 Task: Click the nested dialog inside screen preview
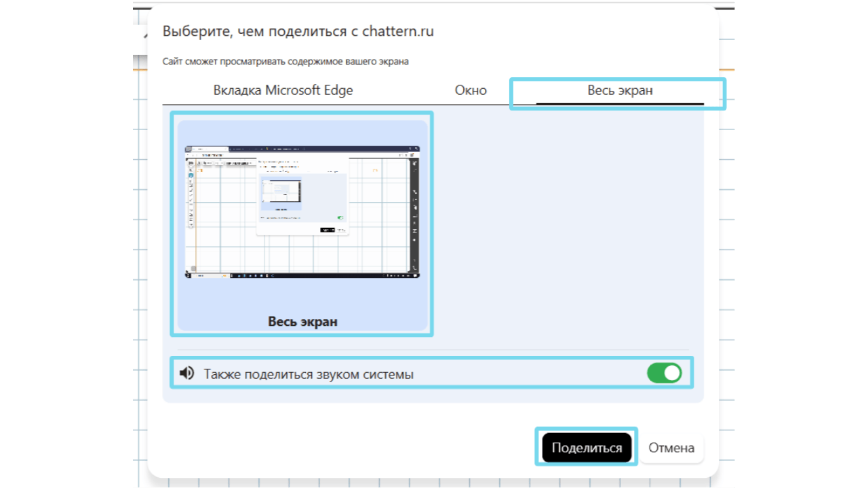pos(302,198)
